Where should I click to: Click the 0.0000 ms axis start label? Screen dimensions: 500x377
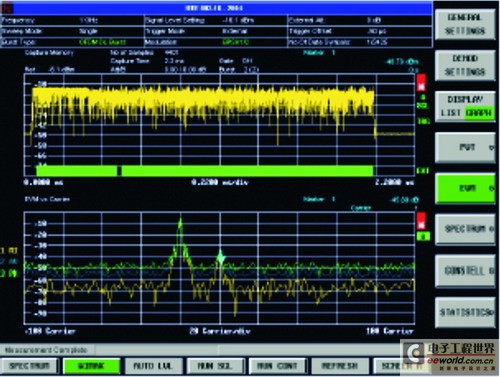point(44,182)
